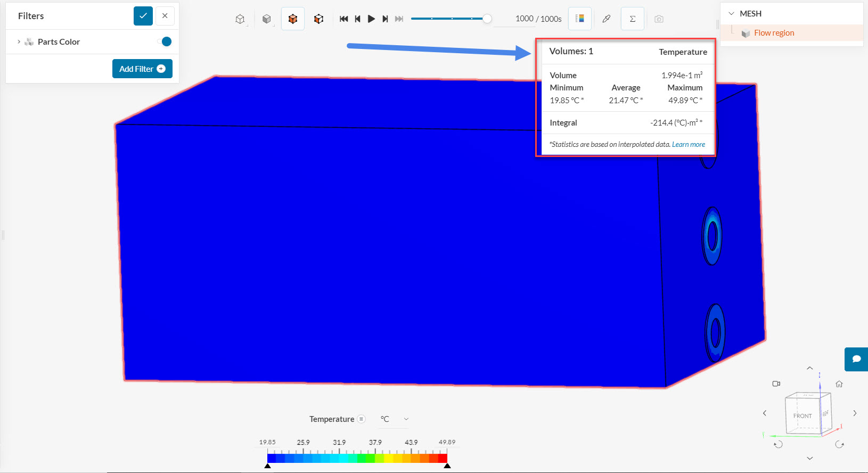Click the maximum value 49.89 °C in statistics
The height and width of the screenshot is (473, 868).
tap(685, 100)
